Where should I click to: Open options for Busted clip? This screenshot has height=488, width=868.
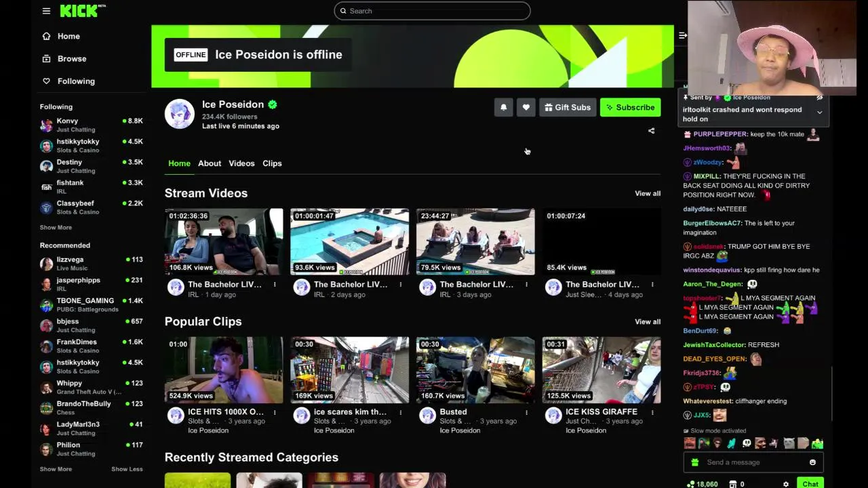pyautogui.click(x=526, y=412)
